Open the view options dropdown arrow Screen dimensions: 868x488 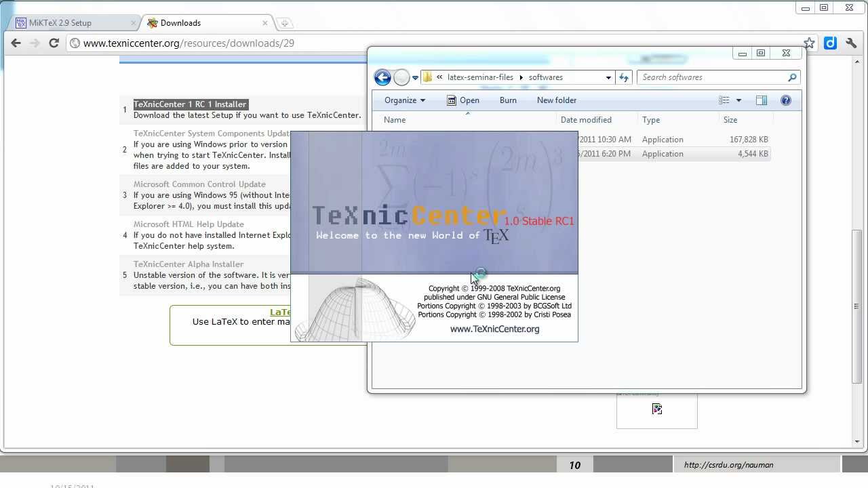[738, 100]
